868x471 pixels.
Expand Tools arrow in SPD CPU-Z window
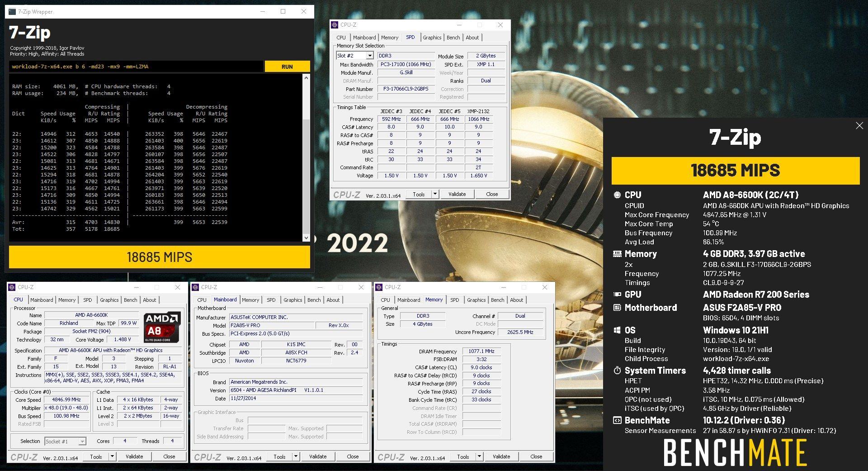tap(435, 194)
